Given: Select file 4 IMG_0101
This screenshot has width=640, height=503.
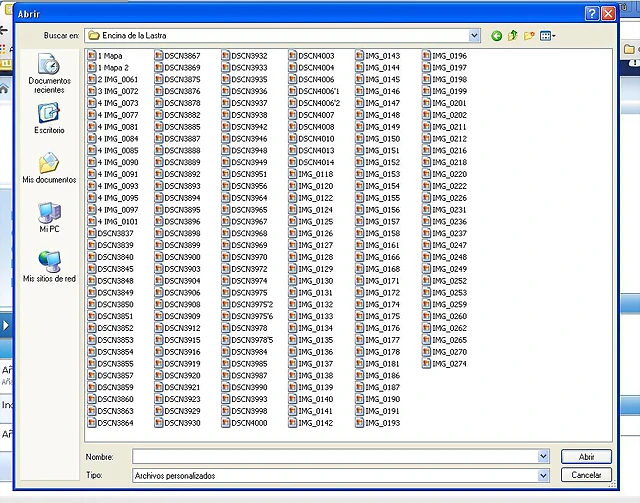Looking at the screenshot, I should pos(113,221).
